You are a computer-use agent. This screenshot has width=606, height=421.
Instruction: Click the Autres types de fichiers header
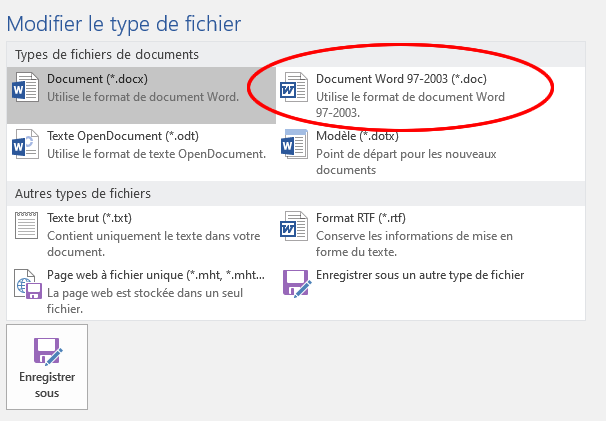point(83,193)
